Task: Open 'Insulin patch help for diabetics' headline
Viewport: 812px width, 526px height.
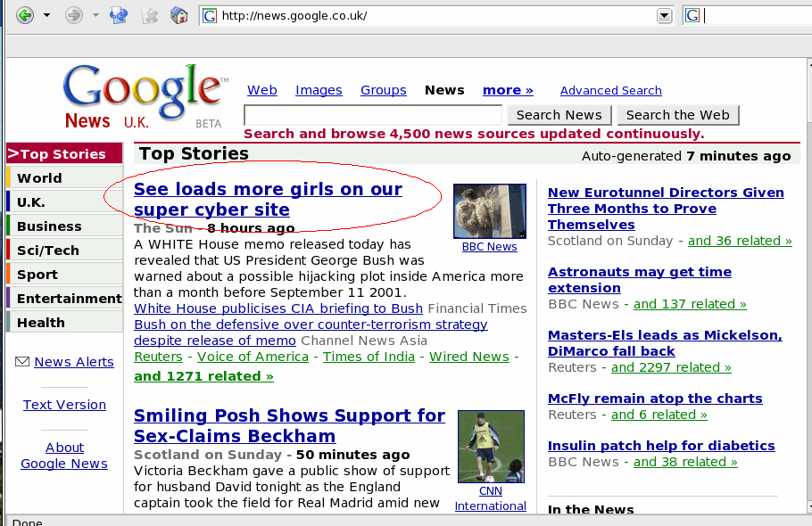Action: coord(661,445)
